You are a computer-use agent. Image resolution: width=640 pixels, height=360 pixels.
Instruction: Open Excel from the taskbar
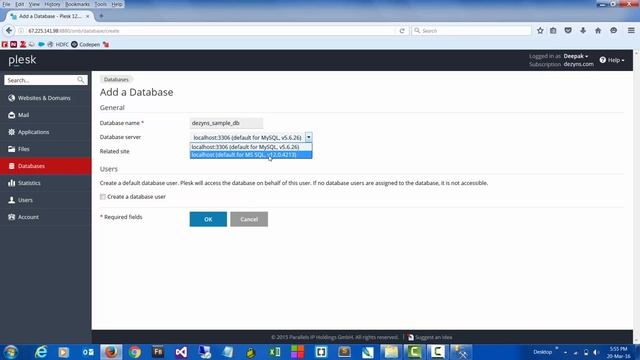click(275, 352)
